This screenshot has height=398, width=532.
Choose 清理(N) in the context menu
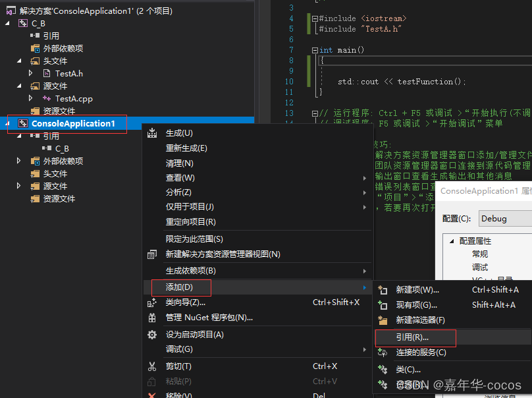[x=257, y=163]
